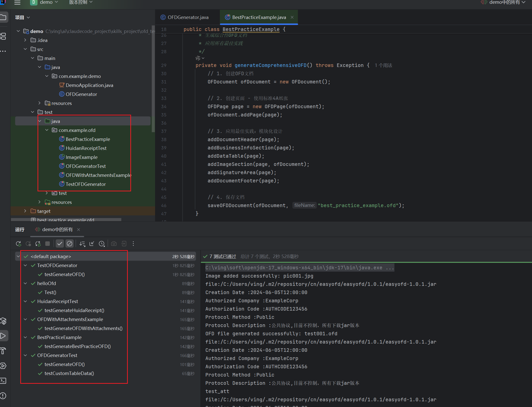The width and height of the screenshot is (532, 407).
Task: Open more options in run toolbar
Action: (x=133, y=244)
